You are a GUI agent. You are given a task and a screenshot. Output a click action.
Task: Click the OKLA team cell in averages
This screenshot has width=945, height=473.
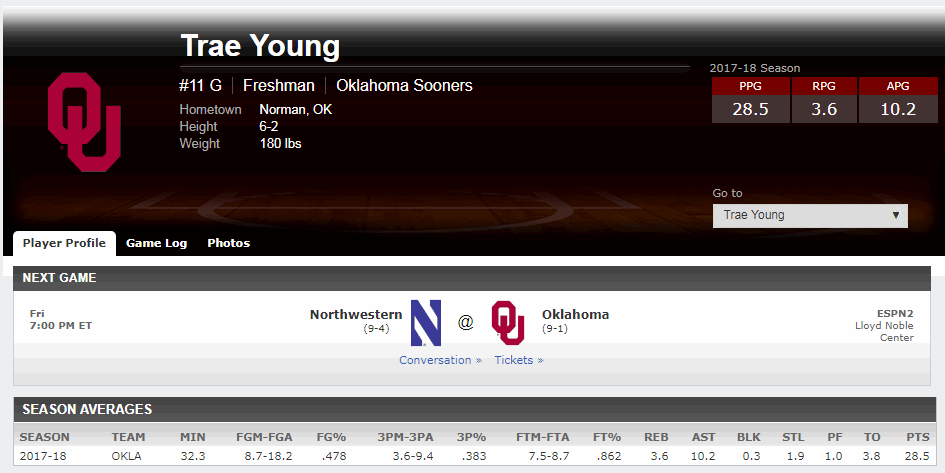coord(127,456)
